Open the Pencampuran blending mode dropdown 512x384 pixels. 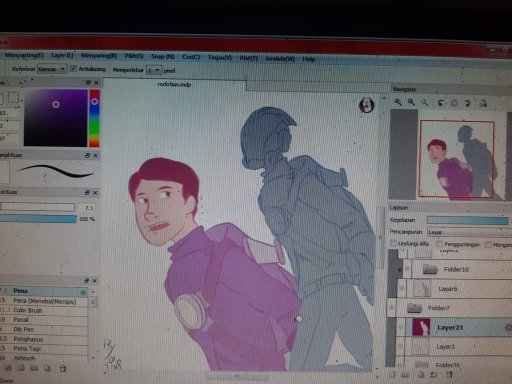468,232
